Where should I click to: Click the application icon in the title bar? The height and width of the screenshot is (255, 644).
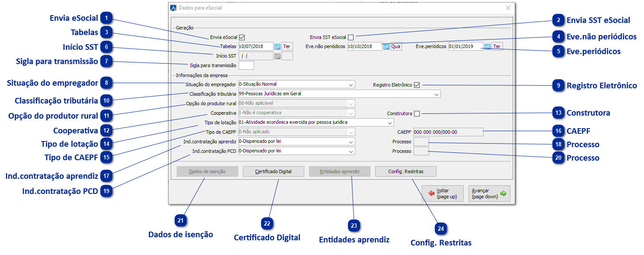tap(172, 8)
